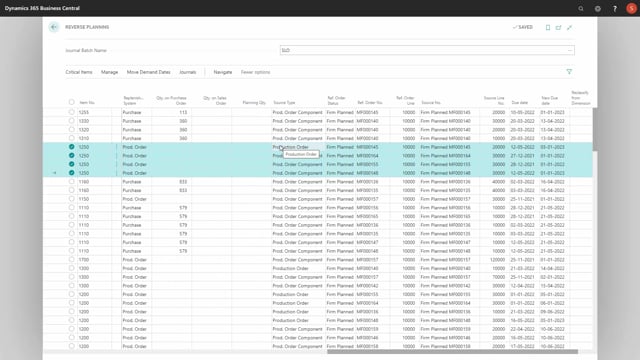Click Prod. Order in the item 1150 row
The image size is (640, 360).
tap(135, 199)
